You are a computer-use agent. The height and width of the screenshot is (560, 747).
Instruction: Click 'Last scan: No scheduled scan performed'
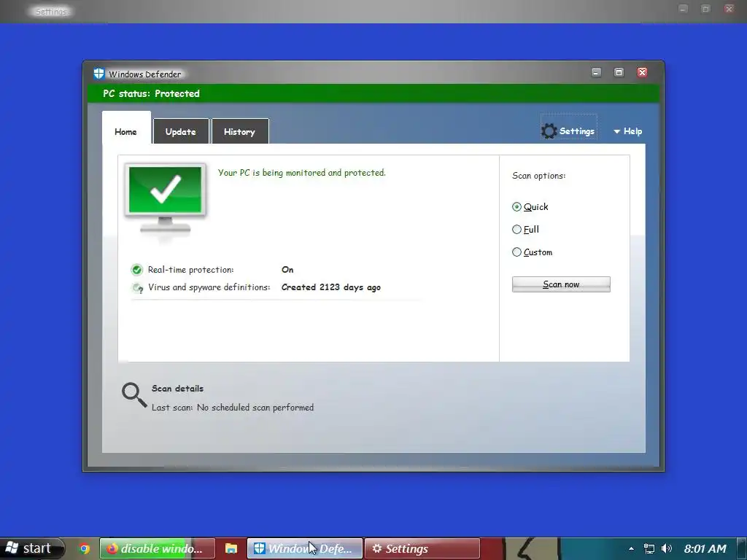click(233, 407)
